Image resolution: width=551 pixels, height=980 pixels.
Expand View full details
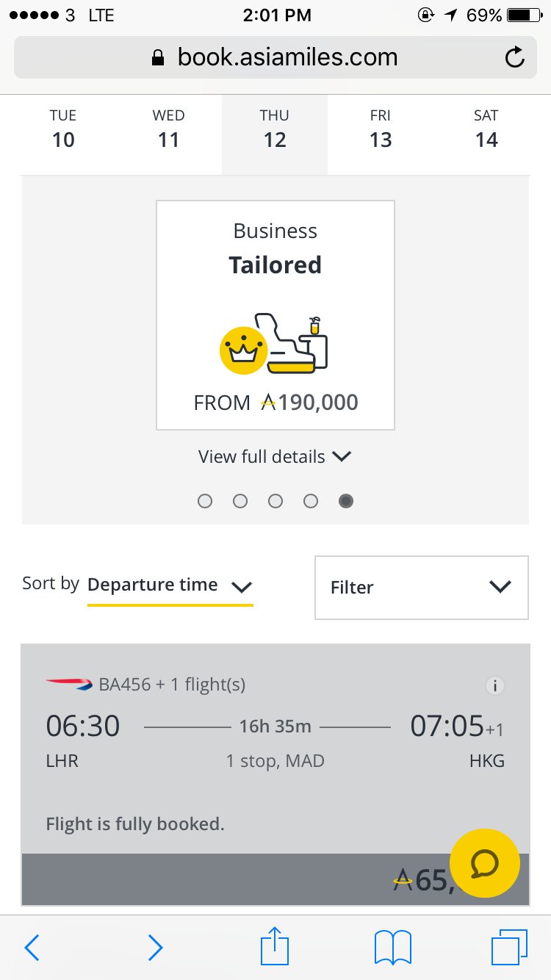tap(275, 456)
